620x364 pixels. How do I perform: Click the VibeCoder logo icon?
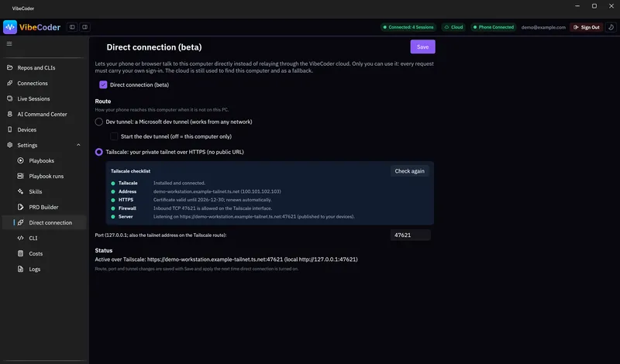[10, 27]
